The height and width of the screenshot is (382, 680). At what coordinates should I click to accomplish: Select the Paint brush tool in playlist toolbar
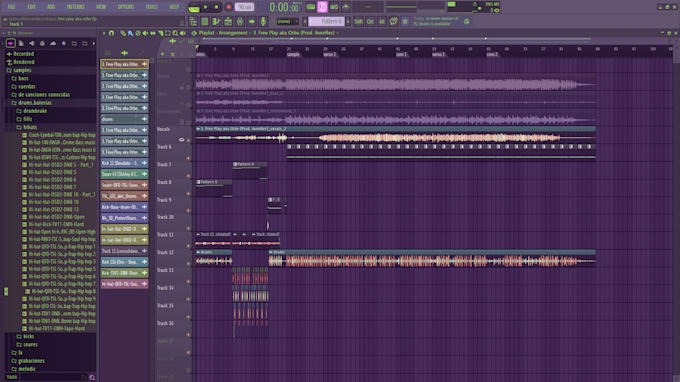point(130,33)
